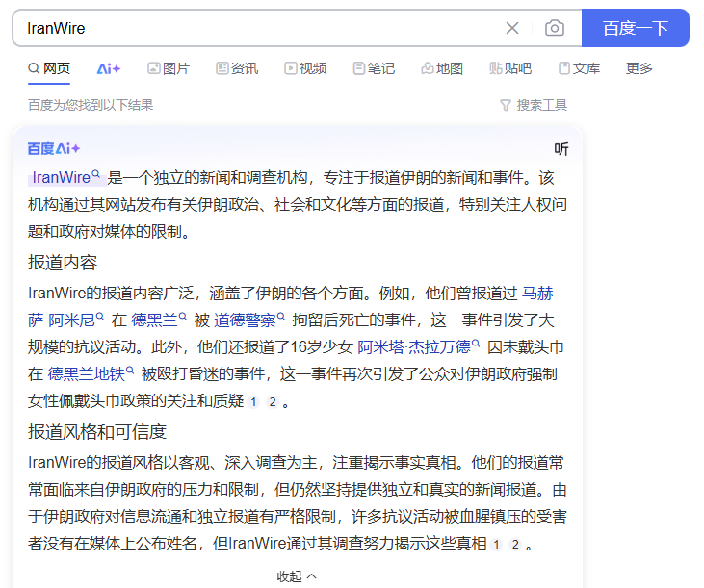Open the 地图 map tab
The width and height of the screenshot is (704, 588).
[442, 68]
